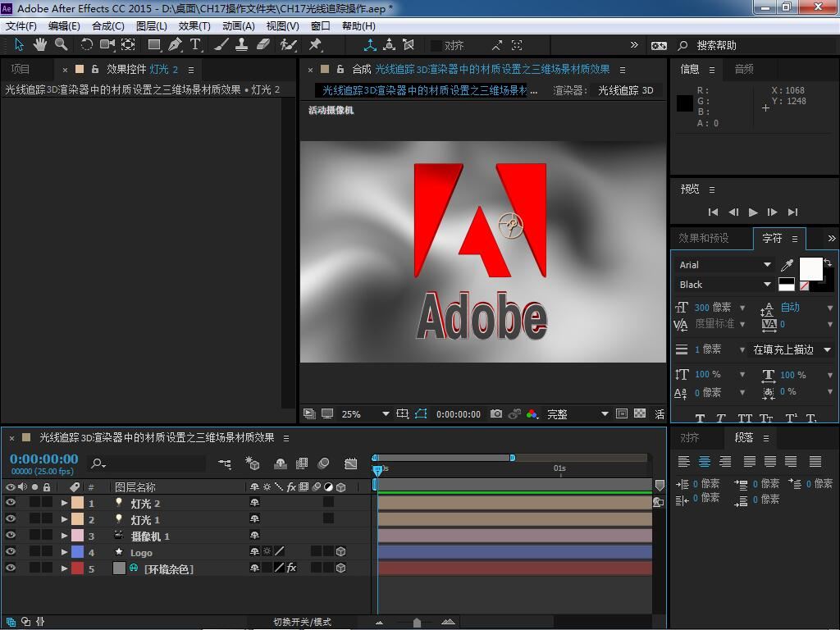Open the 在填充上描边 stroke option dropdown
The width and height of the screenshot is (840, 630).
coord(792,349)
